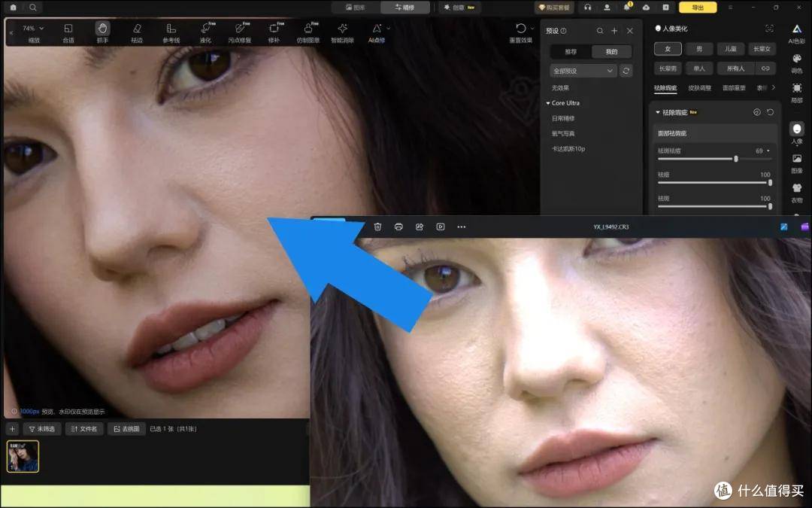Open the 全部预设 preset dropdown
Image resolution: width=812 pixels, height=508 pixels.
[583, 71]
